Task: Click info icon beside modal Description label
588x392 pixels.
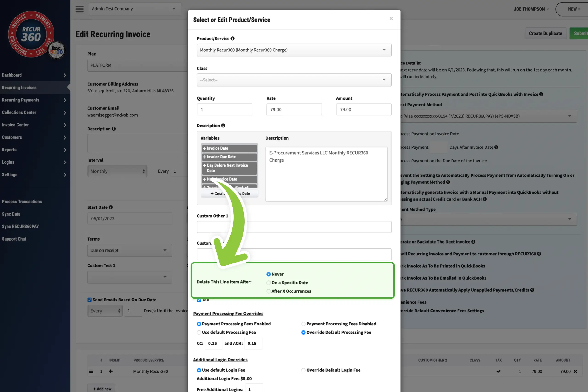Action: tap(223, 126)
